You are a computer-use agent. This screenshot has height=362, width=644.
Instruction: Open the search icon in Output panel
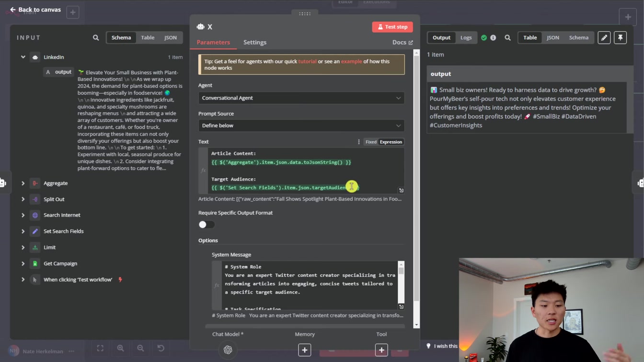coord(507,37)
